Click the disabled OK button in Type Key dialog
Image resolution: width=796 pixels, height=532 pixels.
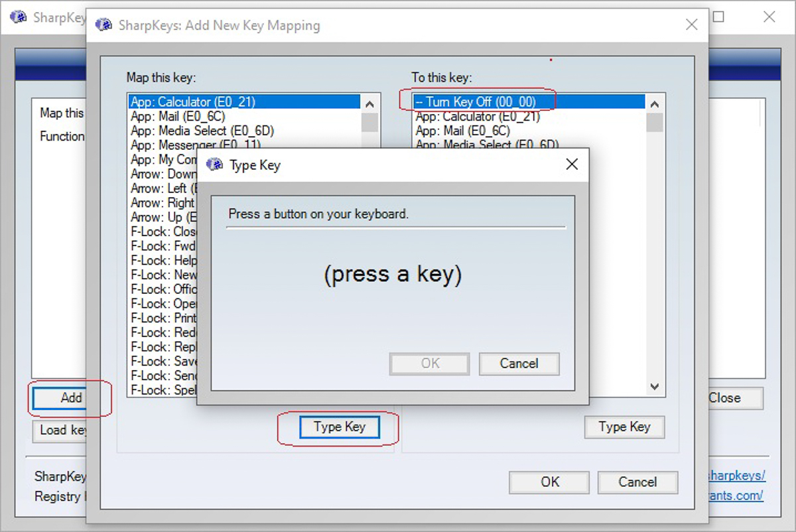pyautogui.click(x=430, y=364)
